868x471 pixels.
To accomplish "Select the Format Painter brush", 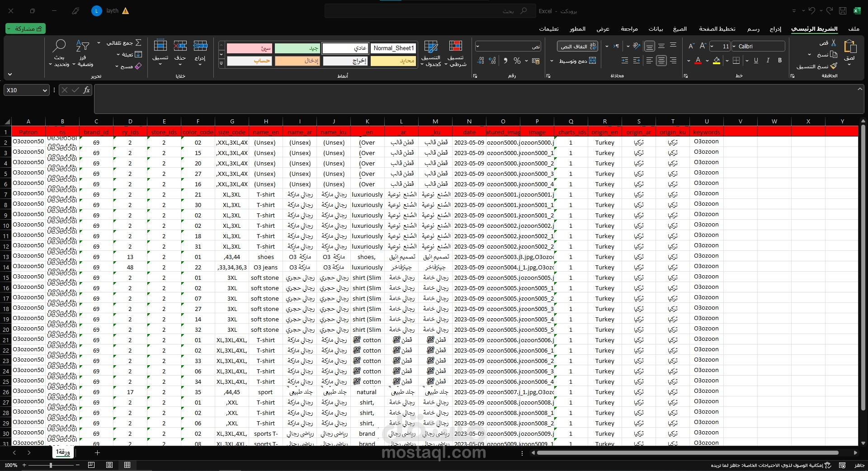I will point(834,66).
